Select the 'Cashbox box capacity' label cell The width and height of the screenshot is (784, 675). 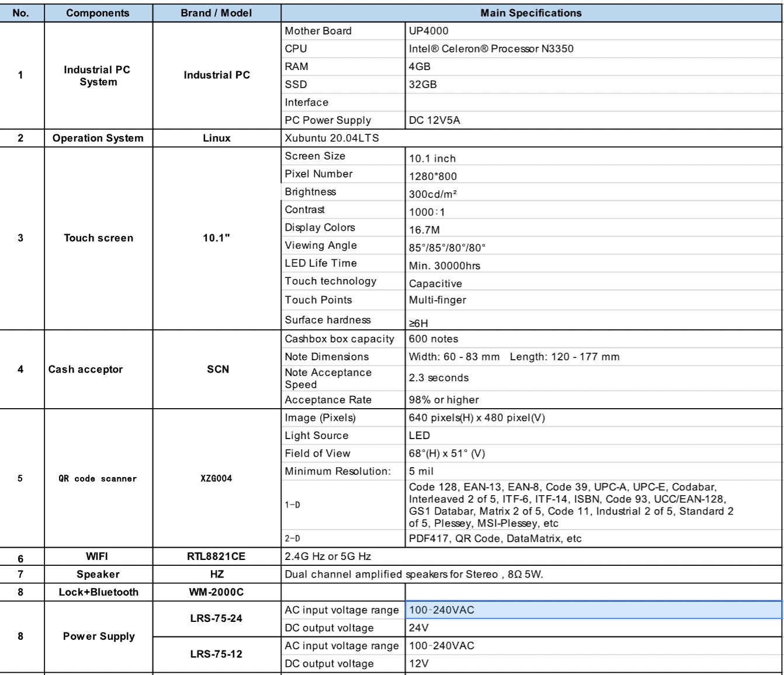[344, 339]
